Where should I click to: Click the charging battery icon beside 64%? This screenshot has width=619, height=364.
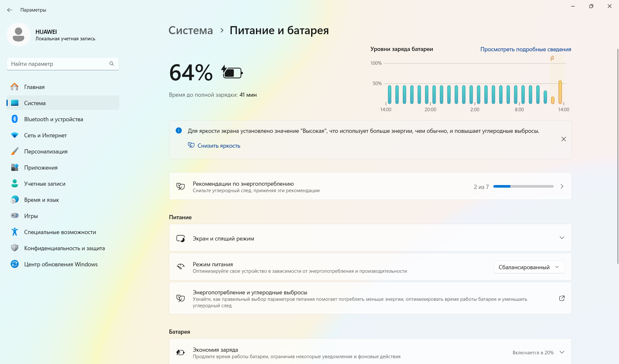[x=232, y=72]
